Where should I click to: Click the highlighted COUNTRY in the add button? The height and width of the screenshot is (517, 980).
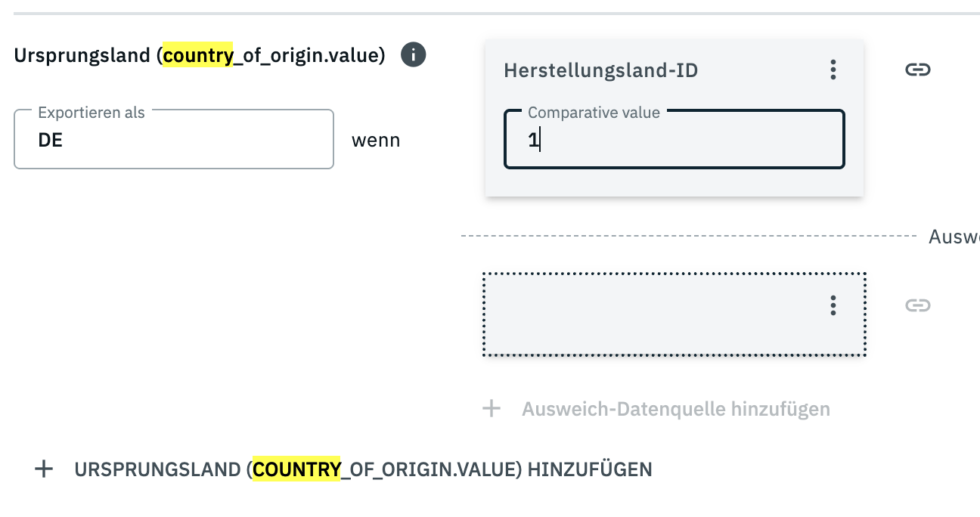coord(296,469)
